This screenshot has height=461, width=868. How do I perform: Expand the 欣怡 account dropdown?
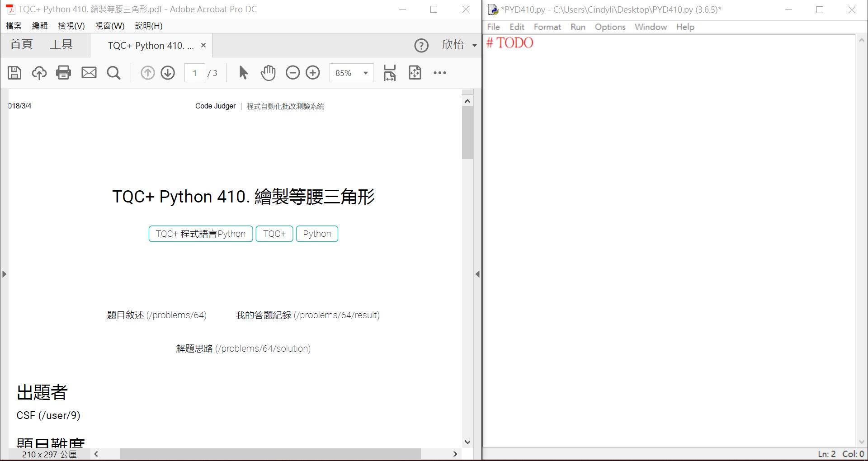point(475,45)
